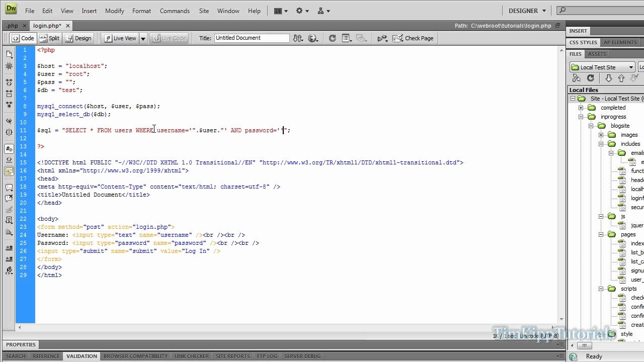Image resolution: width=644 pixels, height=362 pixels.
Task: Collapse the scripts folder
Action: 601,289
